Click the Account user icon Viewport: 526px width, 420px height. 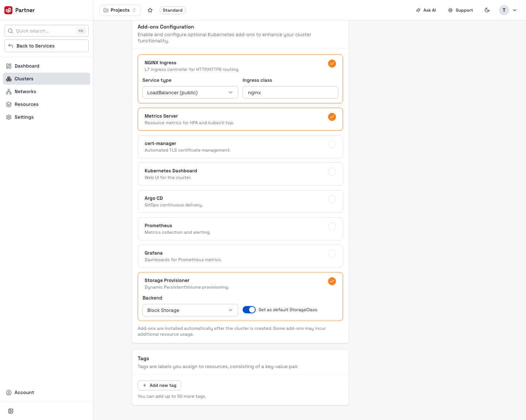coord(9,393)
